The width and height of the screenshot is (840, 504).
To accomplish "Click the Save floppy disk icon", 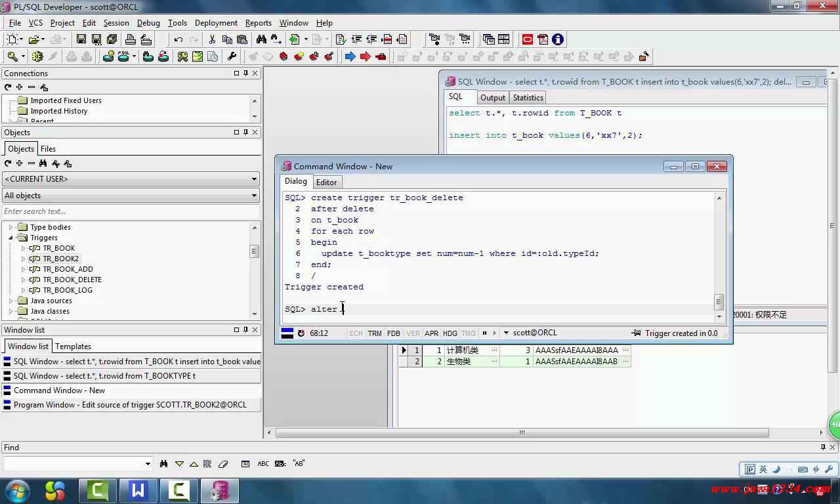I will (81, 39).
